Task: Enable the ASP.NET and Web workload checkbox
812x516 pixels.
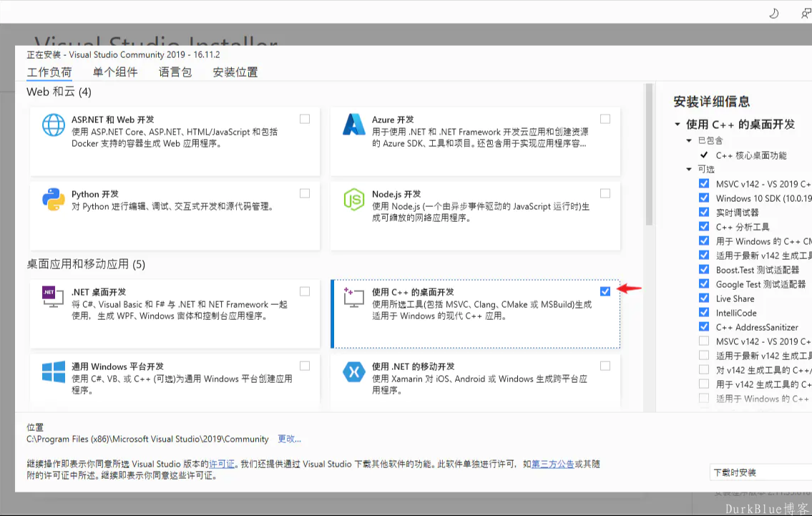Action: pyautogui.click(x=305, y=119)
